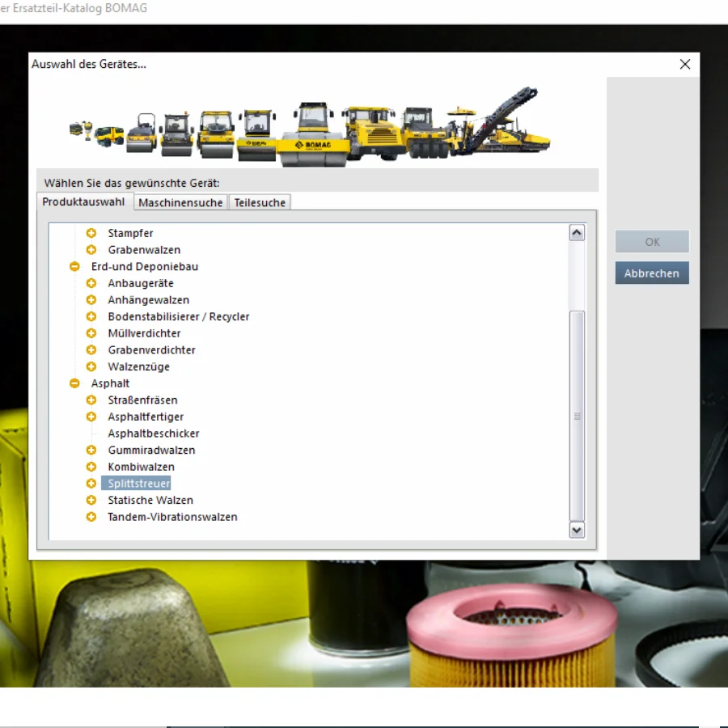
Task: Expand the Tandem-Vibrationswalzen node
Action: (91, 517)
